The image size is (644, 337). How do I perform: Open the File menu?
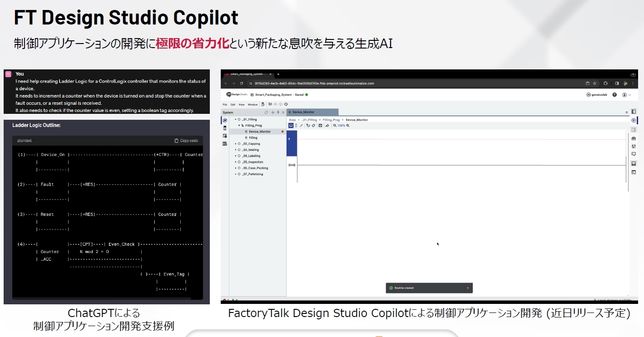point(225,104)
